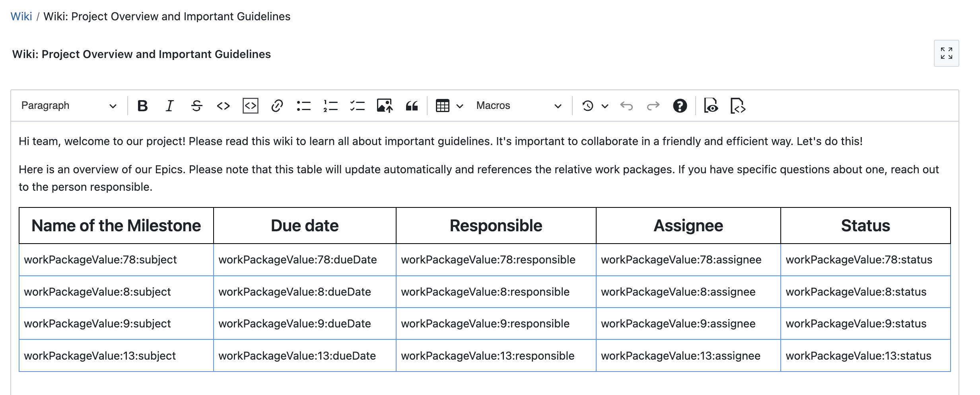Enter fullscreen mode for the wiki page
The height and width of the screenshot is (395, 980).
point(947,53)
